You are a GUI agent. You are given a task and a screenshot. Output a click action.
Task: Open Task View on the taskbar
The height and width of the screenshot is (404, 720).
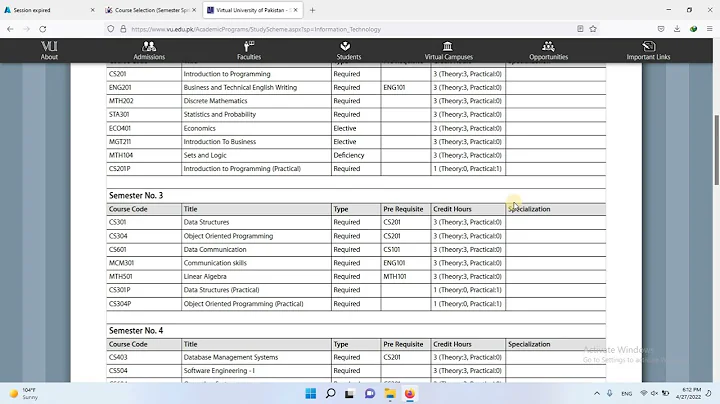[x=349, y=393]
